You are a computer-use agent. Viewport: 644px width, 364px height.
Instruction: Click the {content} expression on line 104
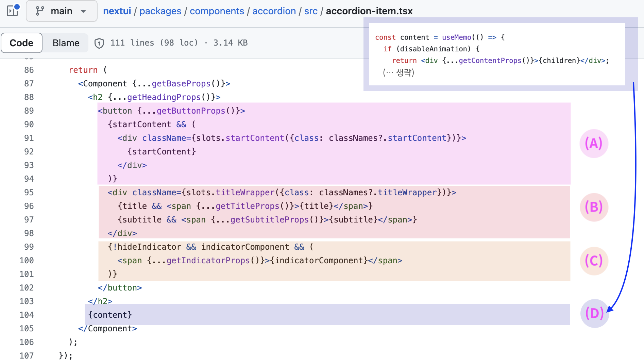[110, 315]
